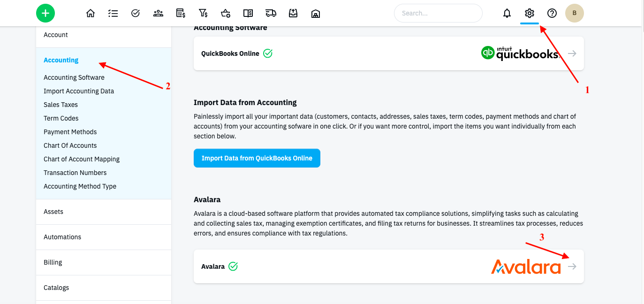Click the Avalara card label

coord(213,266)
